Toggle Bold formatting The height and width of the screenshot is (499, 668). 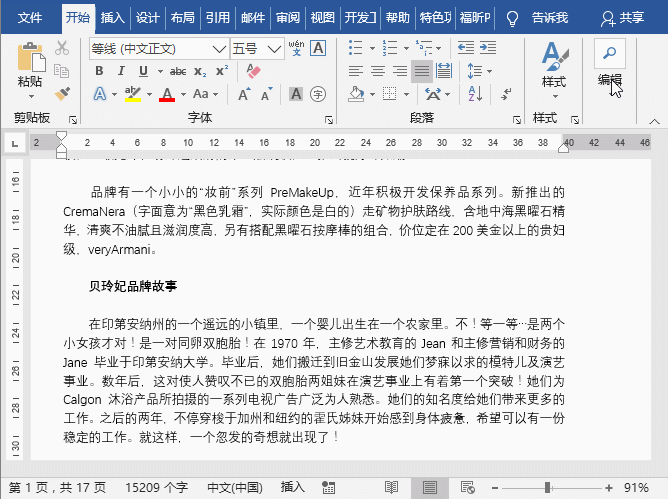tap(99, 71)
